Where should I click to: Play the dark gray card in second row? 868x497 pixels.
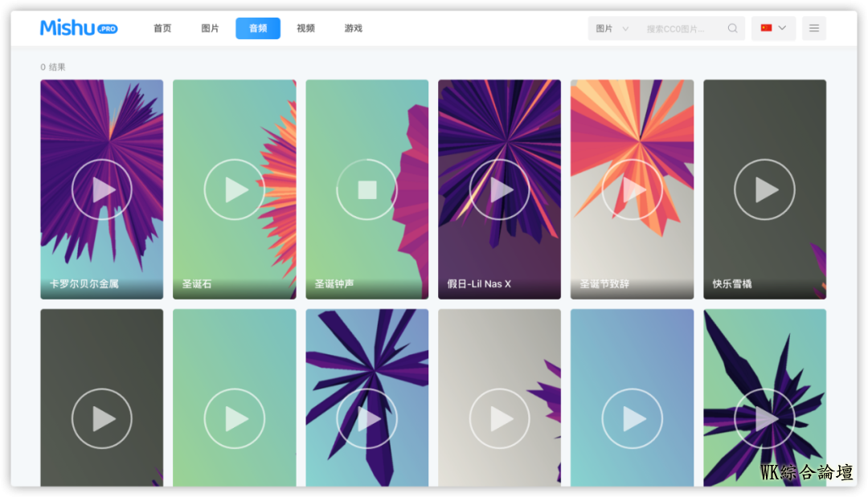pyautogui.click(x=102, y=418)
